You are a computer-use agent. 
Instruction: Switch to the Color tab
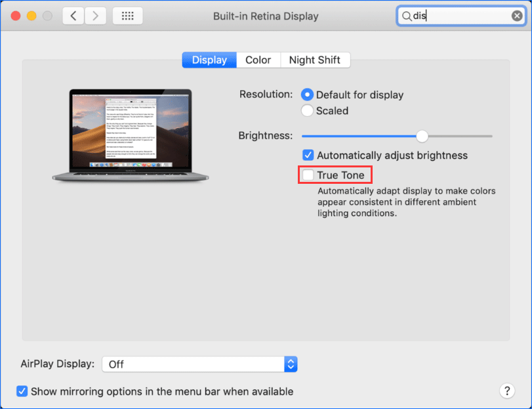(258, 60)
